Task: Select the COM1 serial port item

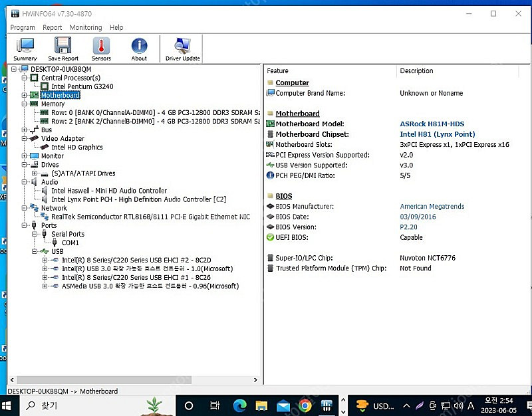Action: [x=70, y=243]
